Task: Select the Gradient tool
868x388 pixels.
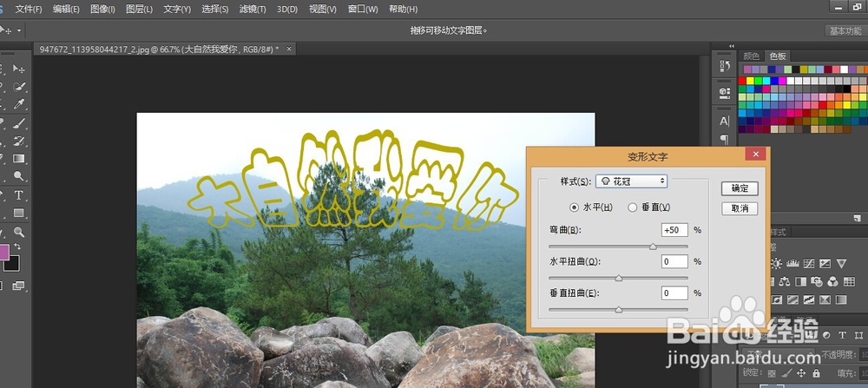Action: point(19,158)
